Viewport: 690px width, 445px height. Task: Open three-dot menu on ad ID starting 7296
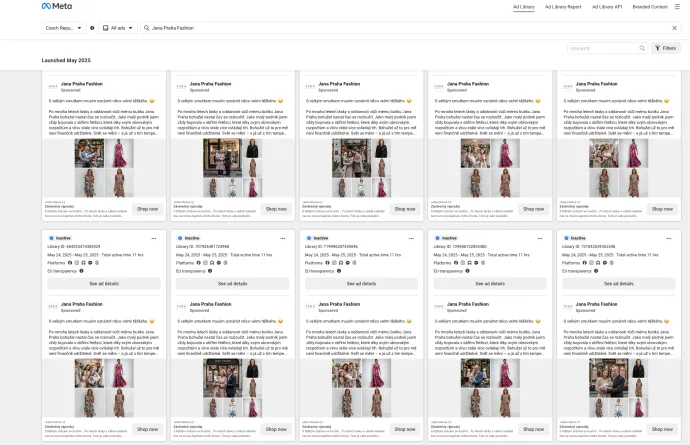pos(540,238)
